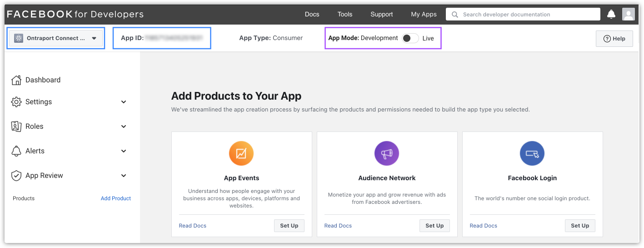The width and height of the screenshot is (644, 248).
Task: Expand the Settings chevron in sidebar
Action: tap(124, 102)
